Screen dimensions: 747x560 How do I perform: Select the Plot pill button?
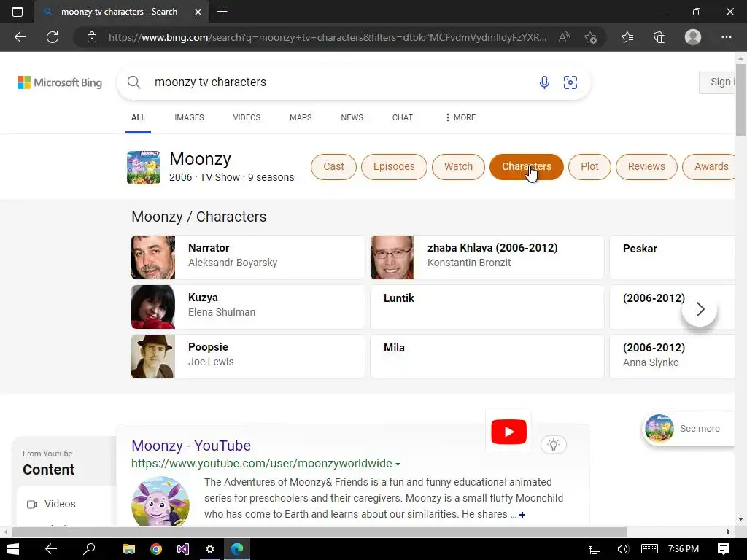[589, 167]
